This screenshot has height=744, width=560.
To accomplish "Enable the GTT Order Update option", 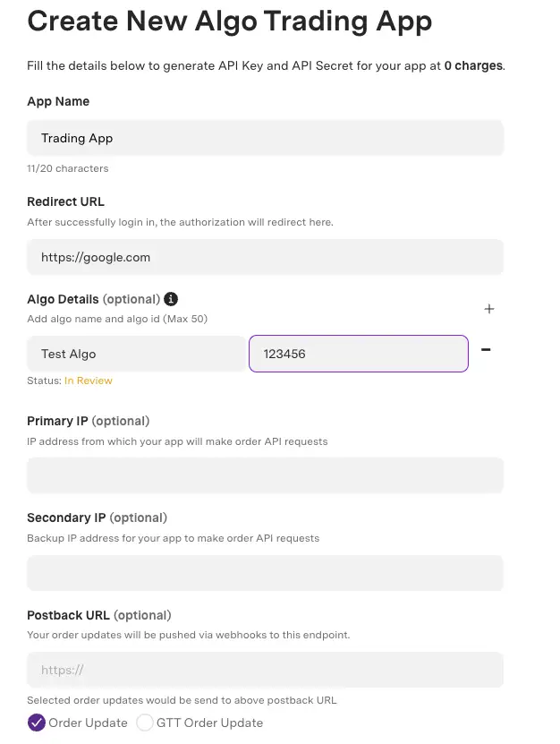I will pyautogui.click(x=145, y=723).
